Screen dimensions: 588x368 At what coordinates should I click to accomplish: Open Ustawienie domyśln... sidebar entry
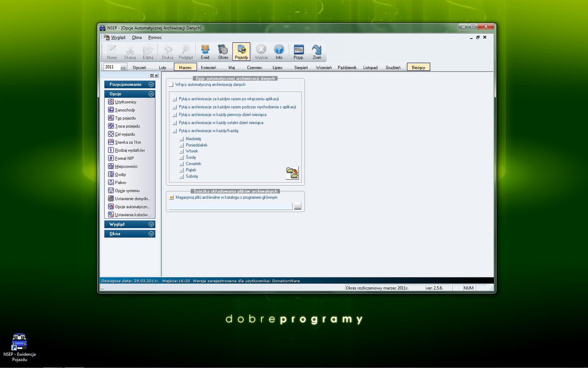[129, 199]
